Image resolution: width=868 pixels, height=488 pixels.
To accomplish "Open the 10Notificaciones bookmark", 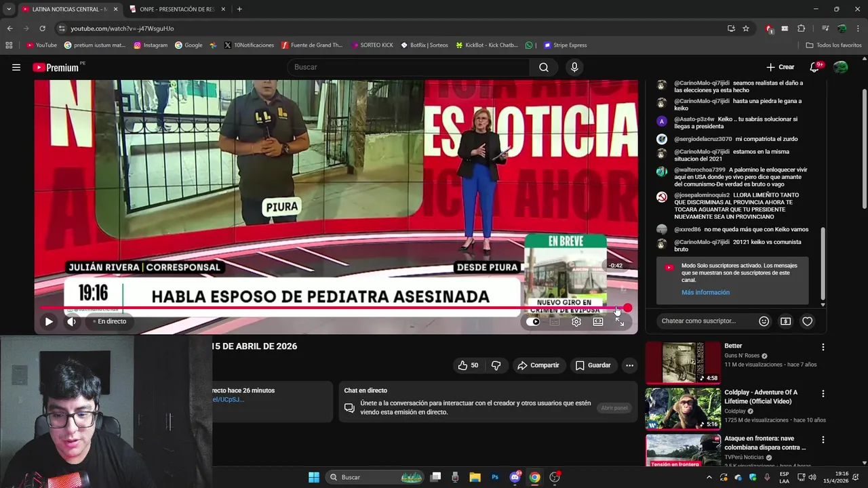I will (x=249, y=45).
